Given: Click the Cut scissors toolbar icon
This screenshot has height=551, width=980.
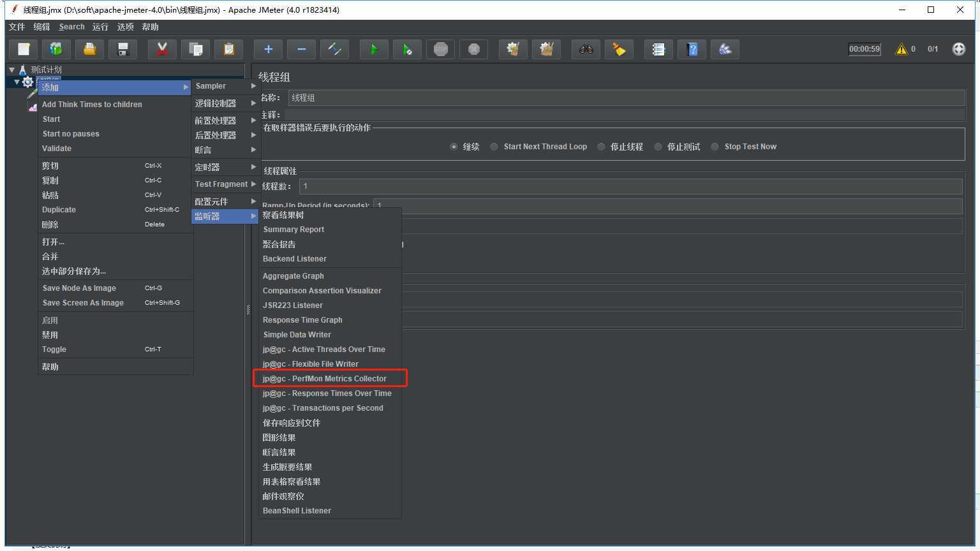Looking at the screenshot, I should 162,49.
